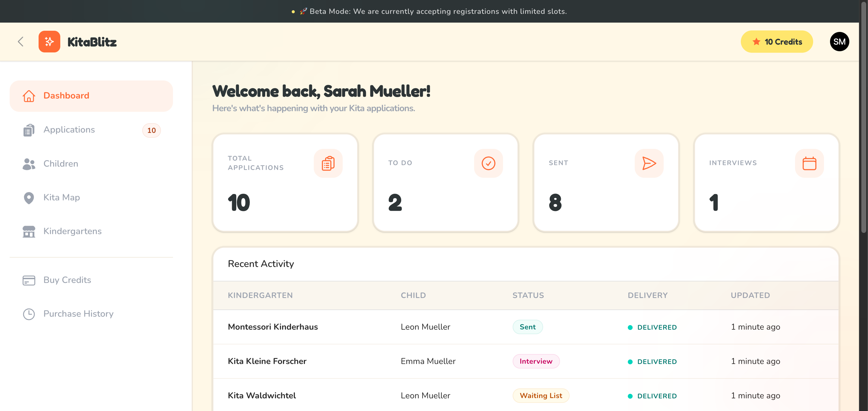868x411 pixels.
Task: Open the SM user avatar menu
Action: point(839,42)
